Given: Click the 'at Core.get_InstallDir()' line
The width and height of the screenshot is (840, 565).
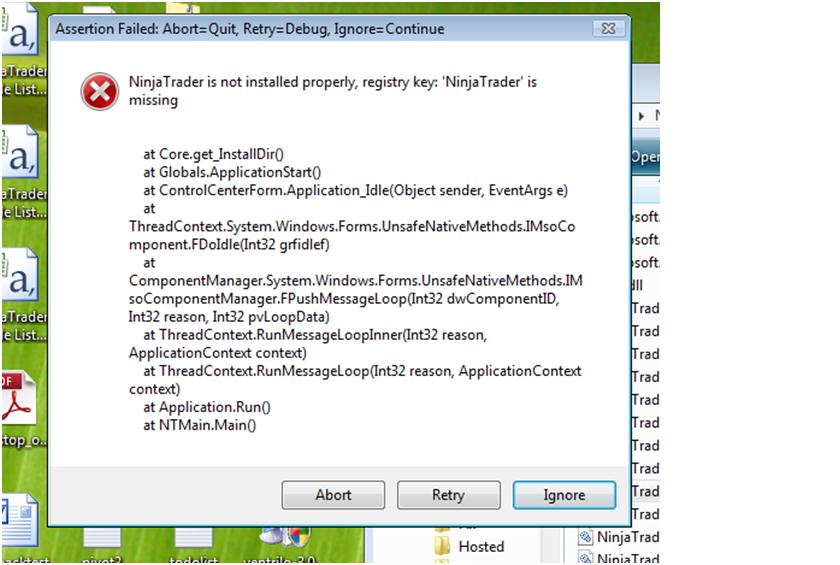Looking at the screenshot, I should point(213,154).
